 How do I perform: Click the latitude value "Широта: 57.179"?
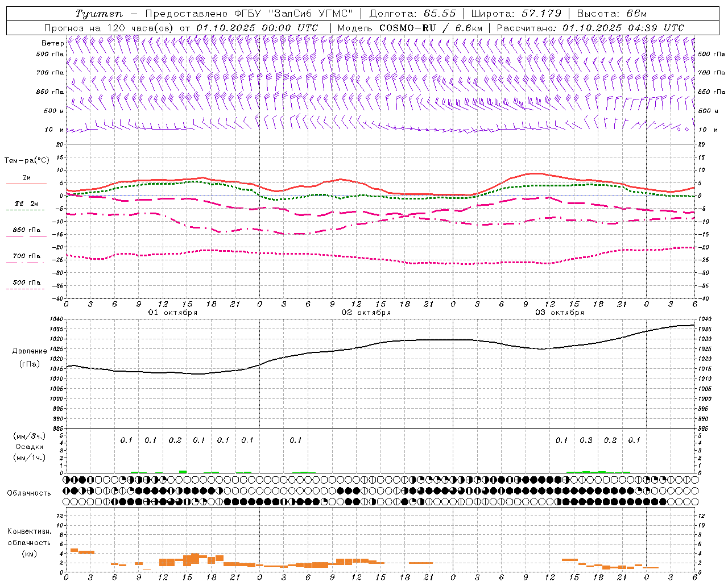[x=516, y=14]
